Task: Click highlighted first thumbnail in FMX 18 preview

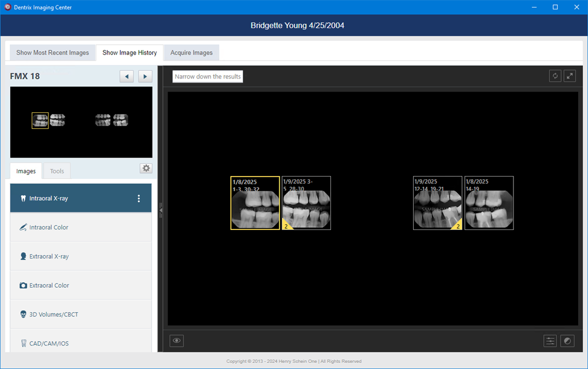Action: point(40,120)
